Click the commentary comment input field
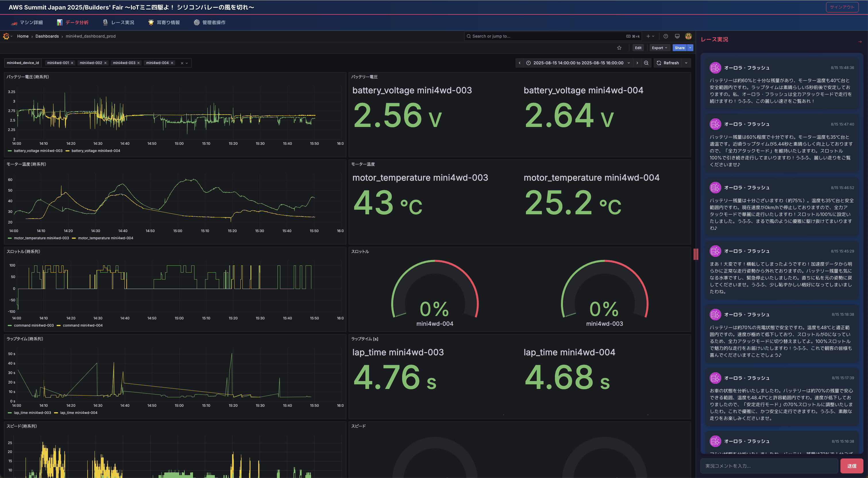868x478 pixels. click(x=769, y=466)
